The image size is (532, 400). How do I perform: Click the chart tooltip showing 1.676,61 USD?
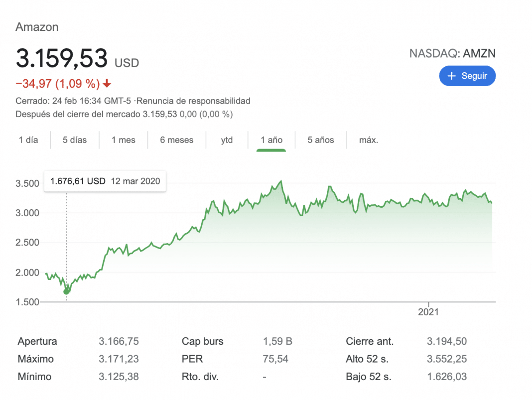pyautogui.click(x=105, y=181)
